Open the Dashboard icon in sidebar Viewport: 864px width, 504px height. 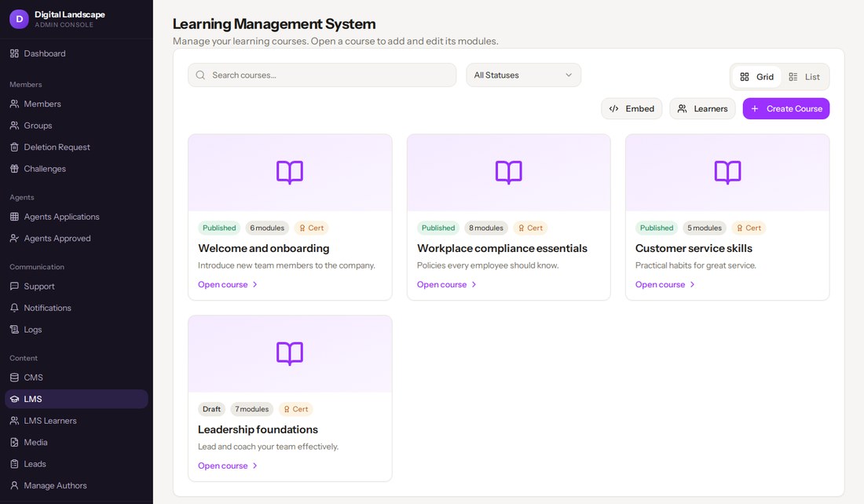pyautogui.click(x=14, y=53)
